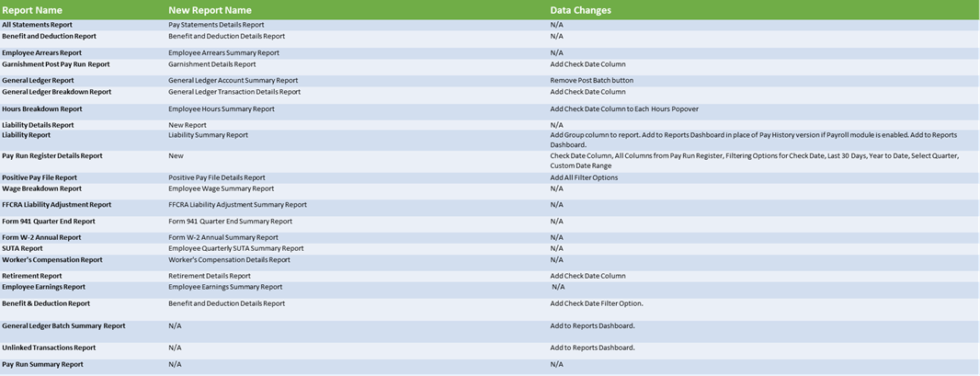Screen dimensions: 980x376
Task: Click the Pay Run Register Details Report cell
Action: tap(52, 156)
